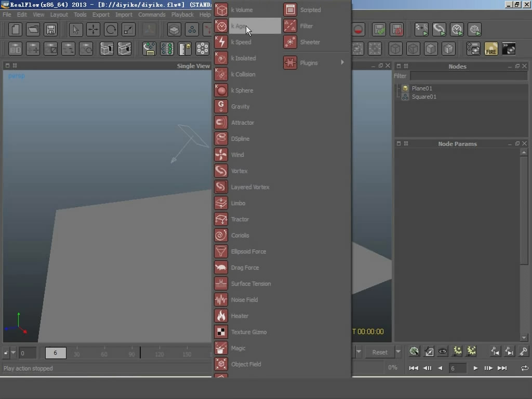
Task: Add the Sheeter daemon
Action: click(316, 42)
